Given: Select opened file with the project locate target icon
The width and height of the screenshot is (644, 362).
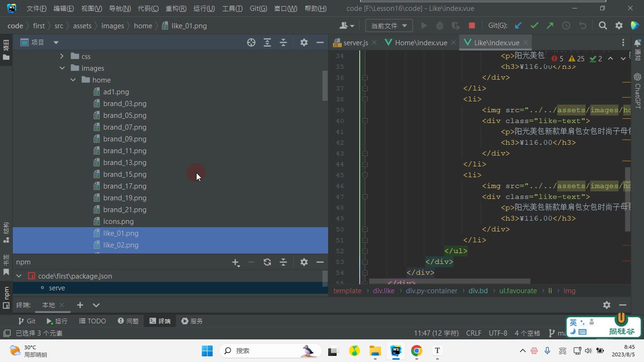Looking at the screenshot, I should 251,42.
